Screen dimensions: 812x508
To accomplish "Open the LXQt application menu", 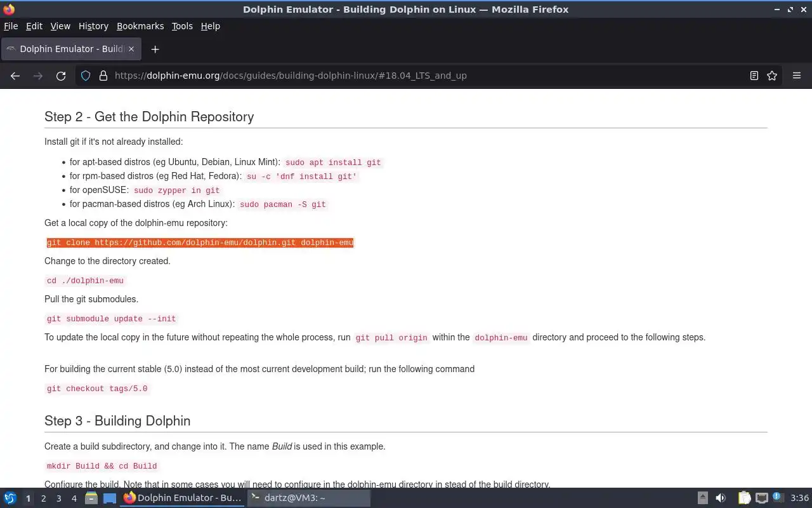I will coord(10,498).
